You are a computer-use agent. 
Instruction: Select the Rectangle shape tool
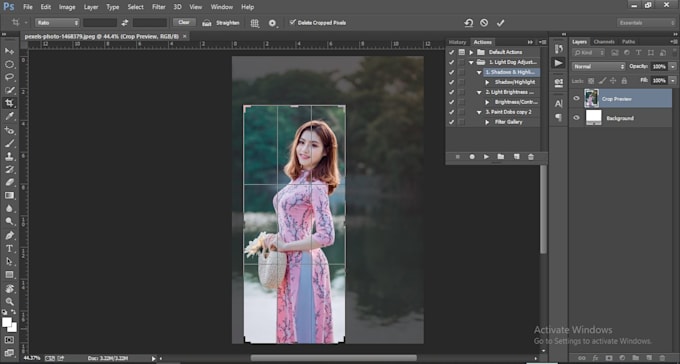point(9,275)
